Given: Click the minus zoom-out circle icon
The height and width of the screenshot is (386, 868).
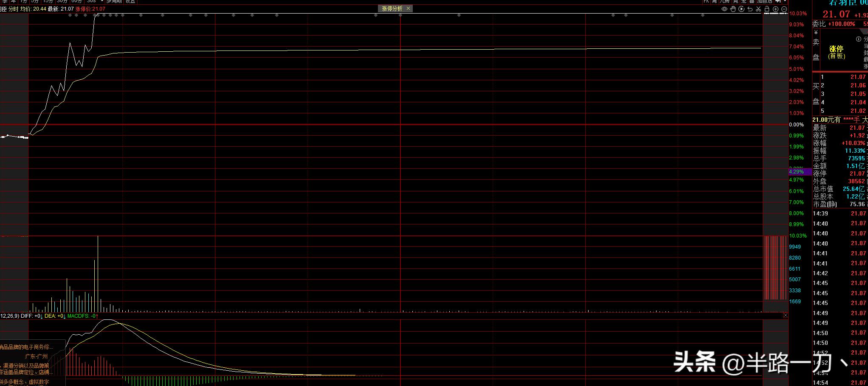Looking at the screenshot, I should click(x=784, y=9).
